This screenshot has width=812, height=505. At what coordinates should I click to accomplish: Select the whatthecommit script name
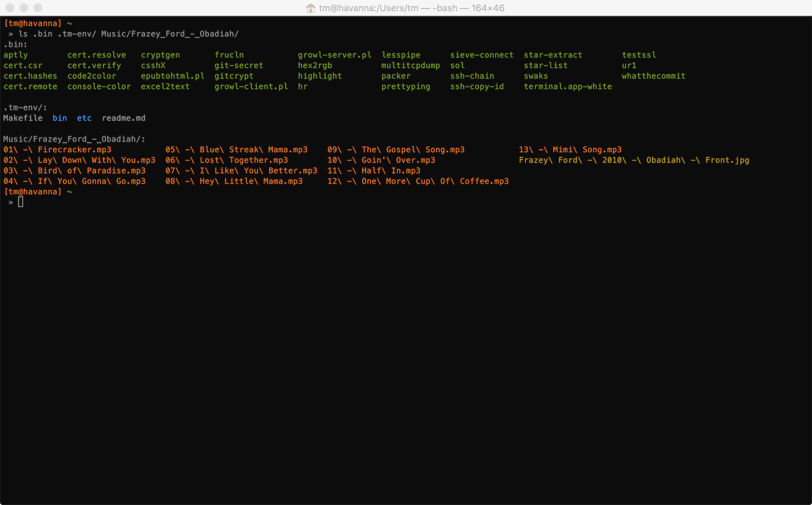[x=653, y=76]
